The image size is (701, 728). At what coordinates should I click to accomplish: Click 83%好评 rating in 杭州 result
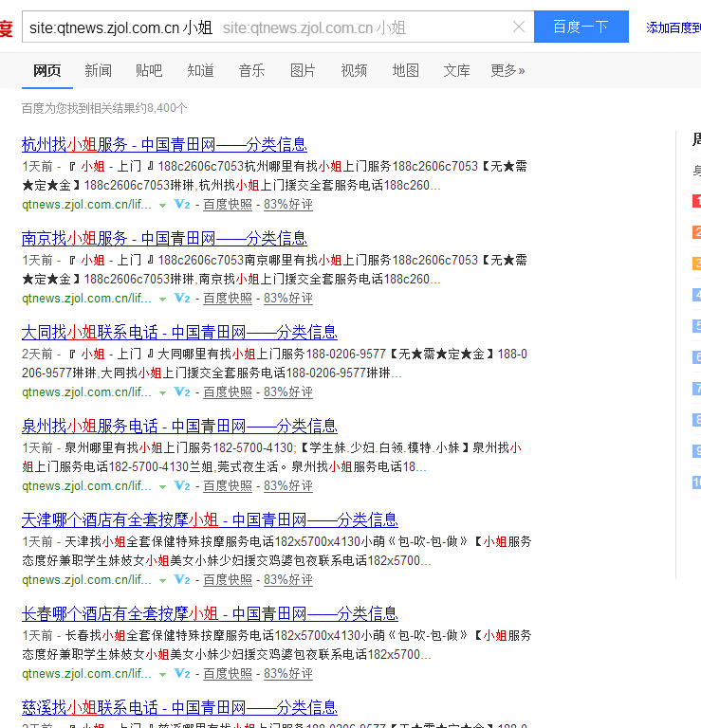click(288, 205)
